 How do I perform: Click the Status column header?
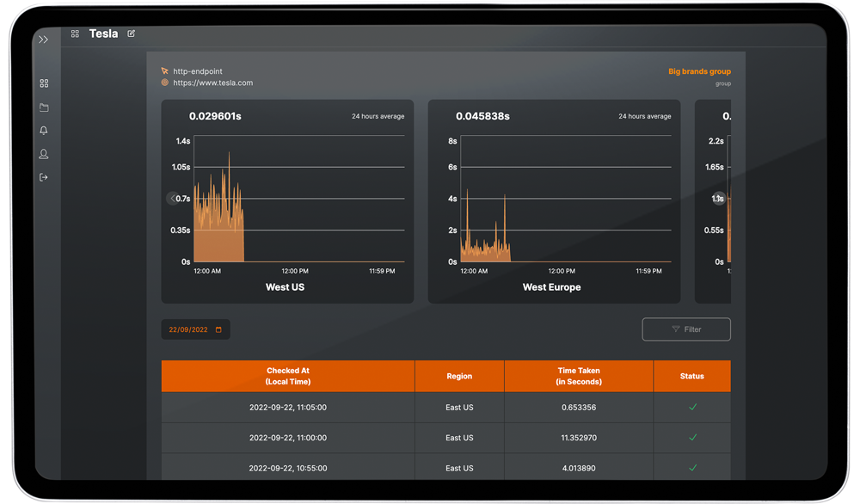(x=692, y=376)
